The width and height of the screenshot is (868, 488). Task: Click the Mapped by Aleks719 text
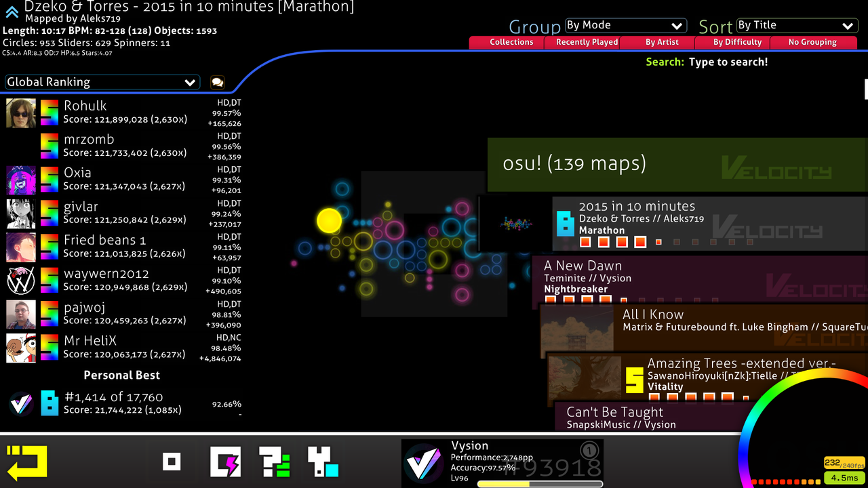click(73, 19)
